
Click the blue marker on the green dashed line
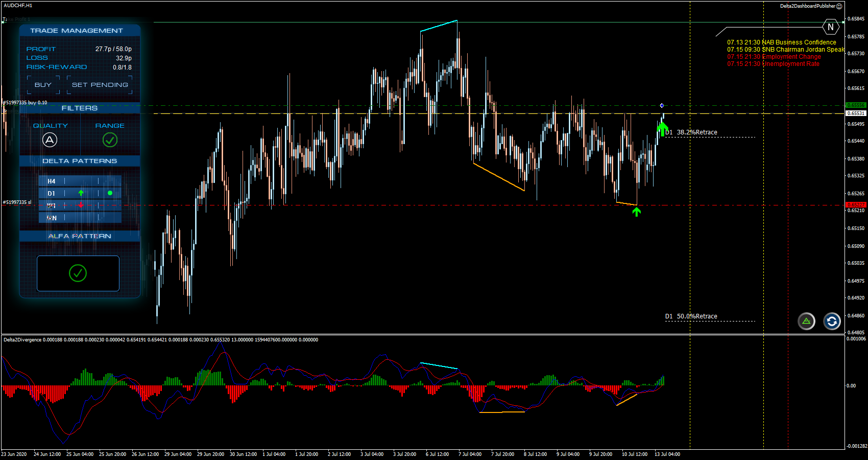tap(662, 106)
